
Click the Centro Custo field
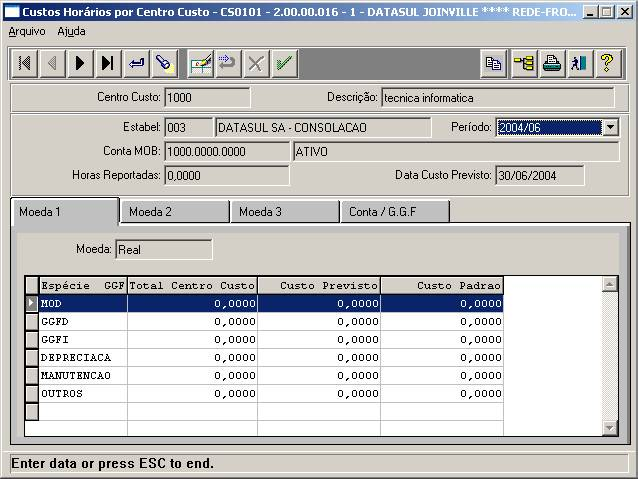click(207, 98)
